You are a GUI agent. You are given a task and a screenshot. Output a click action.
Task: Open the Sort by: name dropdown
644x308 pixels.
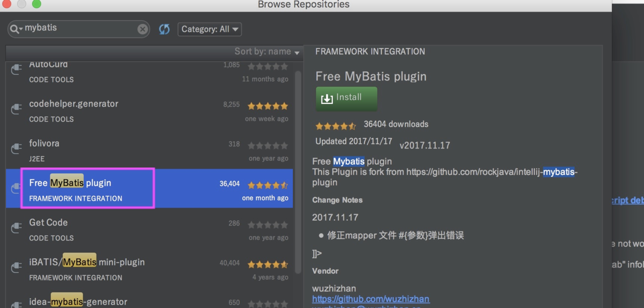267,51
